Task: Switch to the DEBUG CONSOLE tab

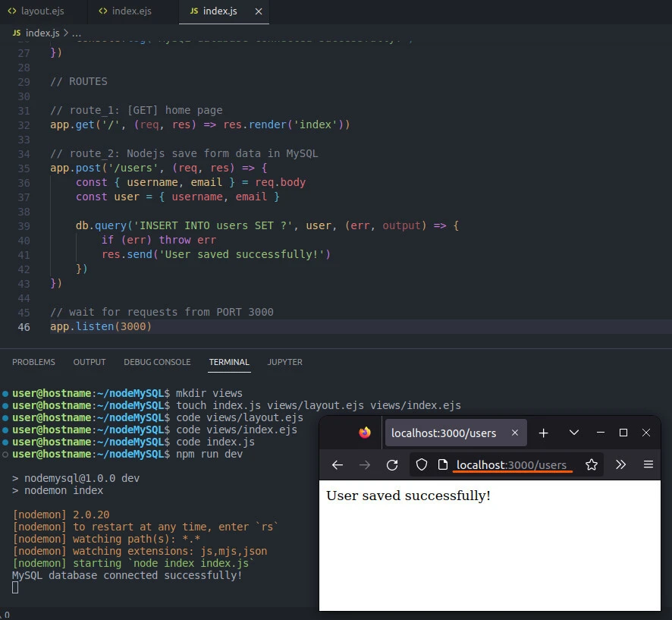Action: 157,362
